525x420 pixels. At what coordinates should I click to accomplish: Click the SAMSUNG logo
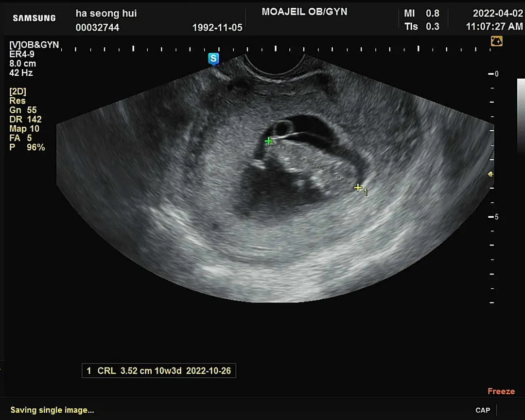tap(34, 18)
